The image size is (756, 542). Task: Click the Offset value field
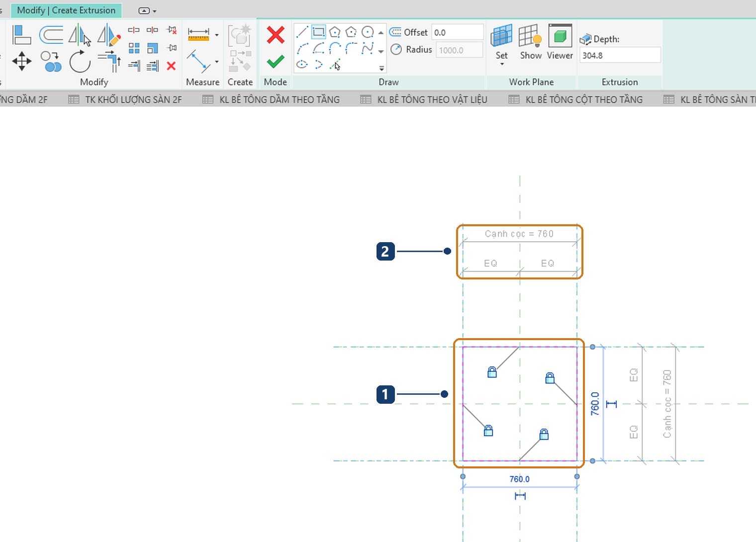(457, 32)
